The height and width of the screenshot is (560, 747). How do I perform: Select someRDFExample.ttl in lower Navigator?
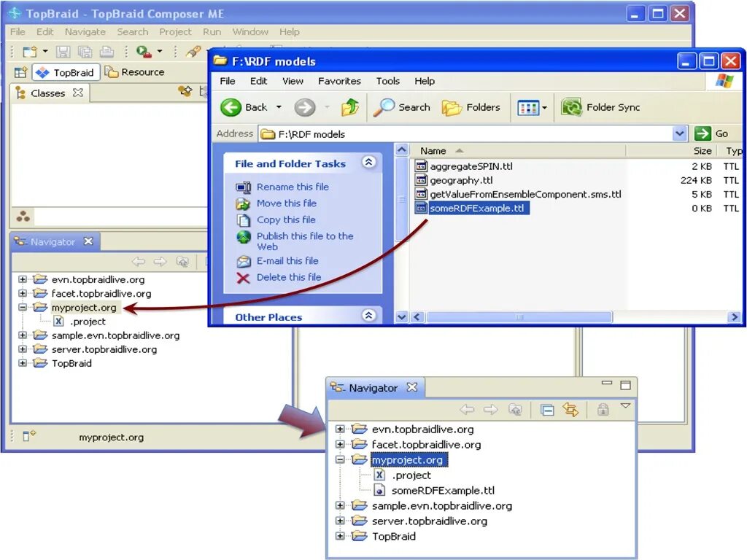(x=434, y=491)
